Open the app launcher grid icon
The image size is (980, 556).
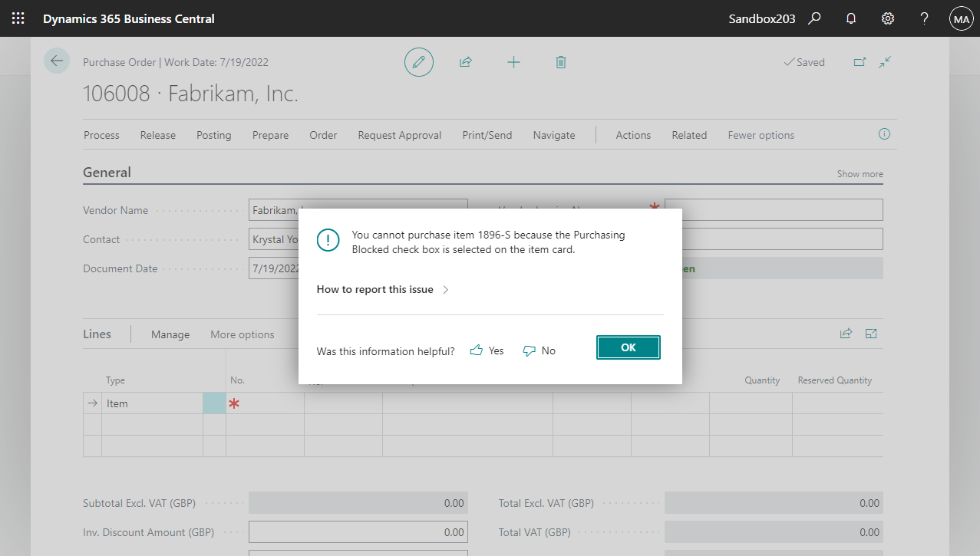(x=18, y=18)
